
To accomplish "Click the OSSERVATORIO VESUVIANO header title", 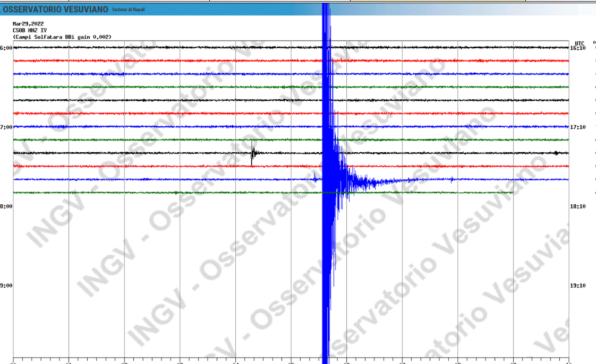I will [x=55, y=10].
